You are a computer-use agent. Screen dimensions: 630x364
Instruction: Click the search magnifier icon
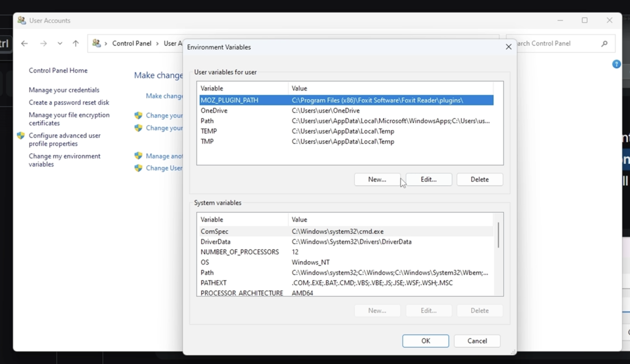[x=604, y=44]
